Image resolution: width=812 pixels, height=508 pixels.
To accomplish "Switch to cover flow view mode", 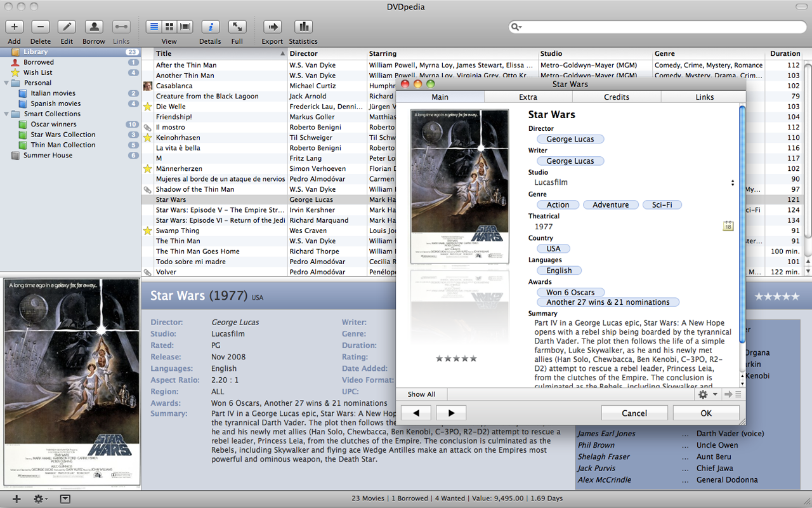I will click(185, 27).
